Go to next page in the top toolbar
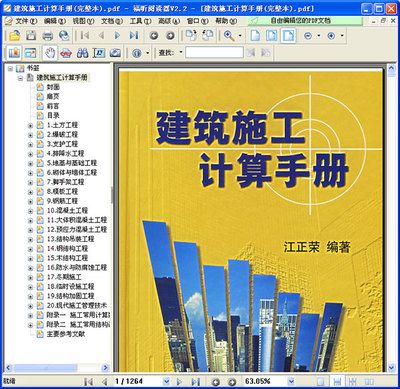This screenshot has height=389, width=400. coord(117,35)
